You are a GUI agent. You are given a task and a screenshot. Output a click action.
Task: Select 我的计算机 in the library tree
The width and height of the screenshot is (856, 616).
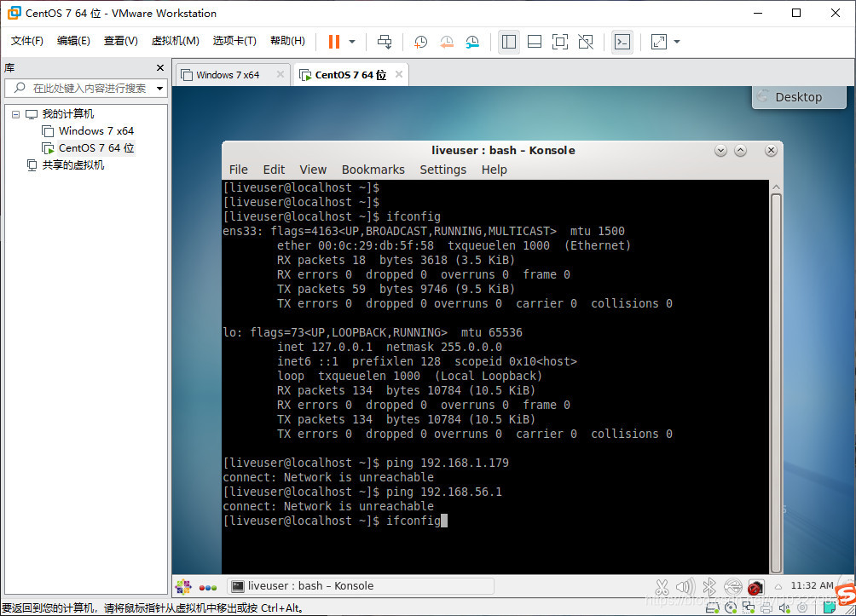click(67, 114)
